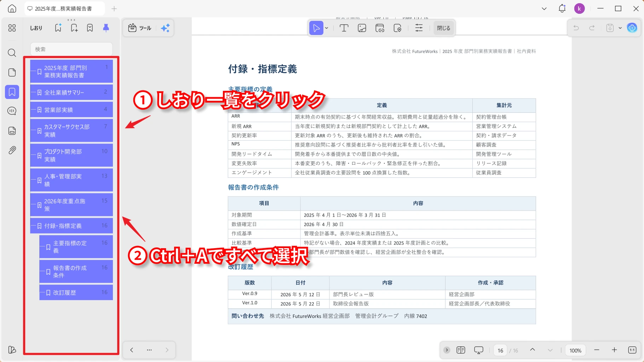
Task: Select the 主要指標の定義 bookmark
Action: pyautogui.click(x=76, y=246)
